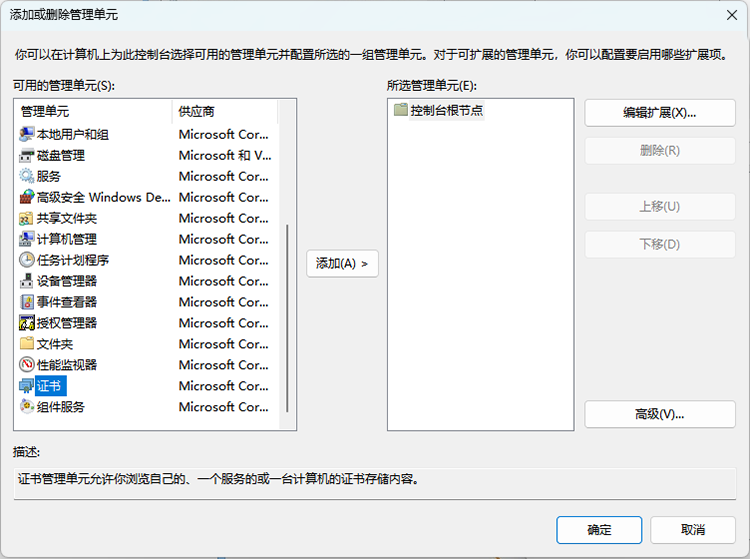Click the 删除(R) button
Viewport: 750px width, 559px height.
(660, 151)
